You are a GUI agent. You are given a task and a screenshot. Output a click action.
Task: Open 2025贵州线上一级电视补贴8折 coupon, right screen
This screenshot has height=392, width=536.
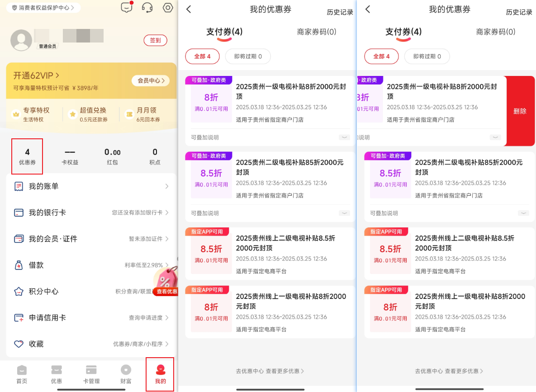[x=449, y=312]
